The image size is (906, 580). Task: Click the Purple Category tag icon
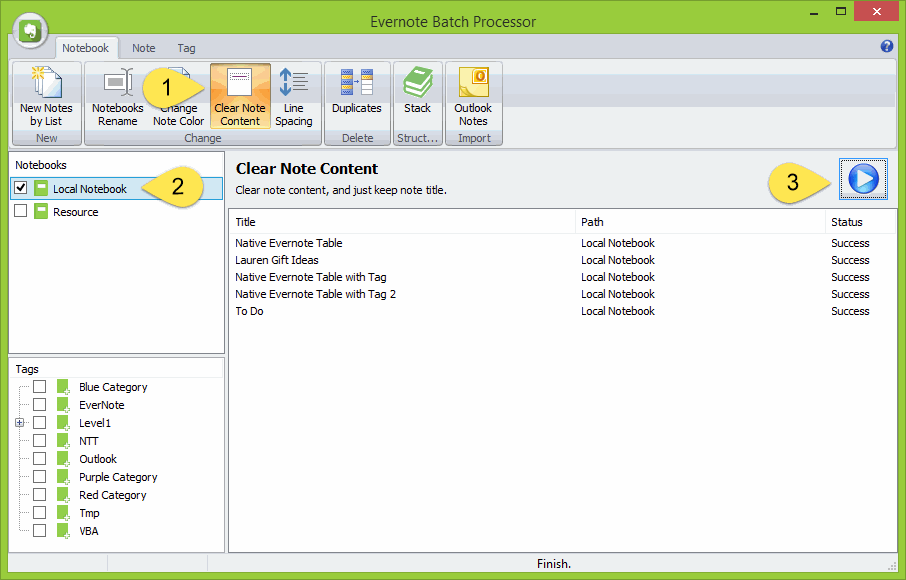click(x=63, y=477)
